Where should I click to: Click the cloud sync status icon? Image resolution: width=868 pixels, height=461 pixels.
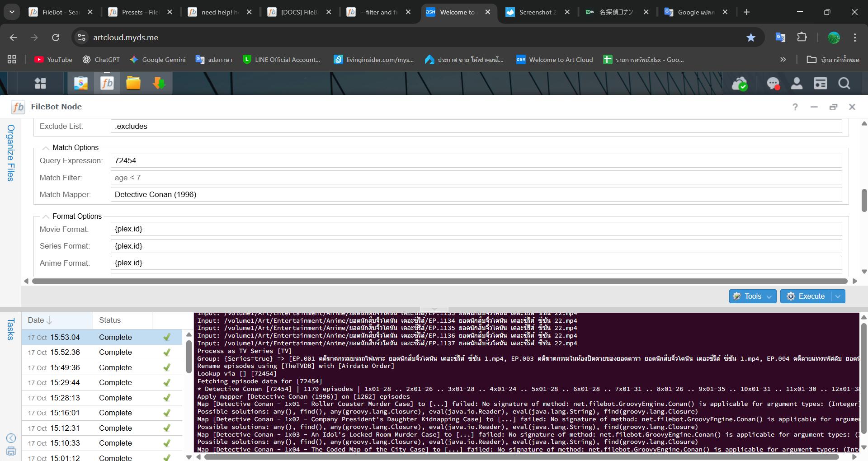coord(740,84)
